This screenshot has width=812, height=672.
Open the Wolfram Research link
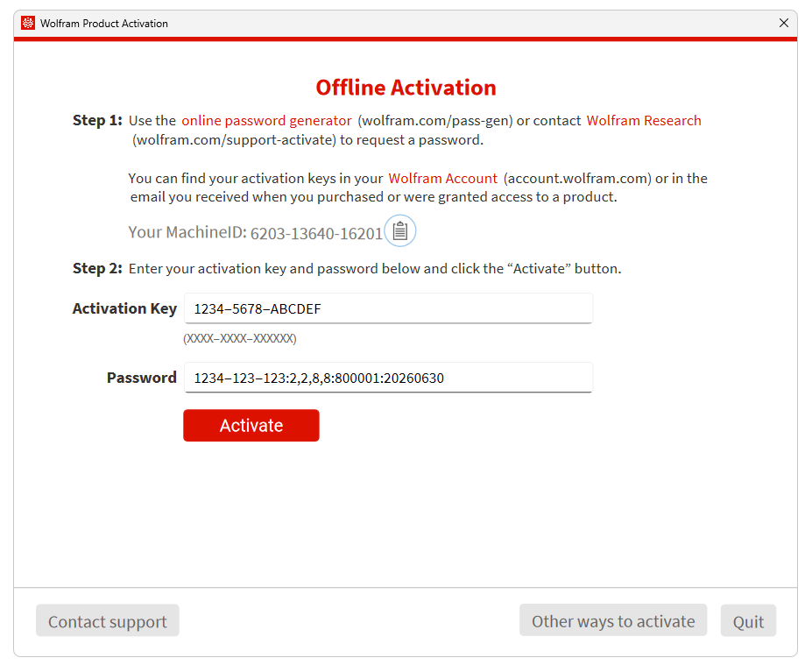coord(644,121)
